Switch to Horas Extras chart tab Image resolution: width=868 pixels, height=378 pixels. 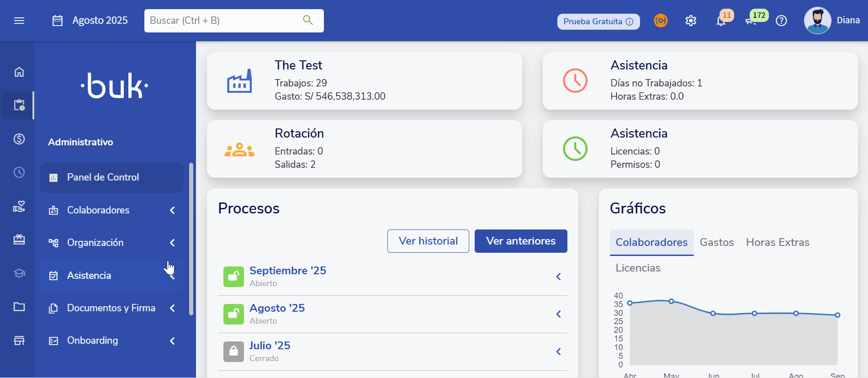tap(778, 242)
